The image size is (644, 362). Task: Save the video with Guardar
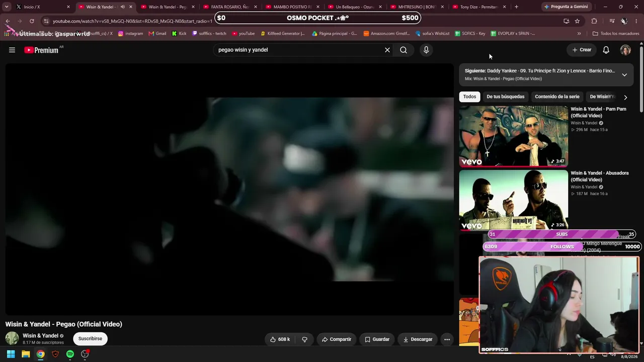coord(377,339)
